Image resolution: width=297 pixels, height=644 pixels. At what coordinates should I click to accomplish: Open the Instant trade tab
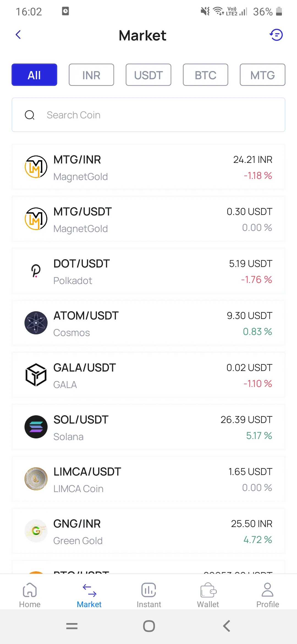coord(149,595)
